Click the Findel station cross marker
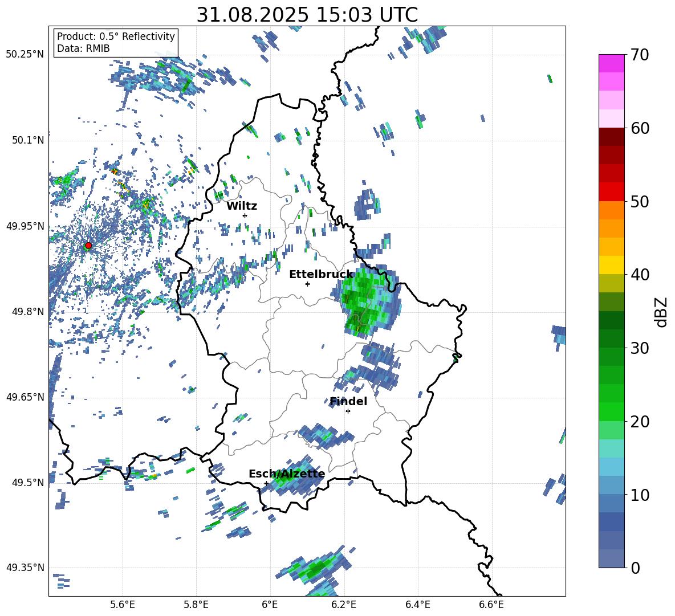The width and height of the screenshot is (675, 616). click(348, 411)
